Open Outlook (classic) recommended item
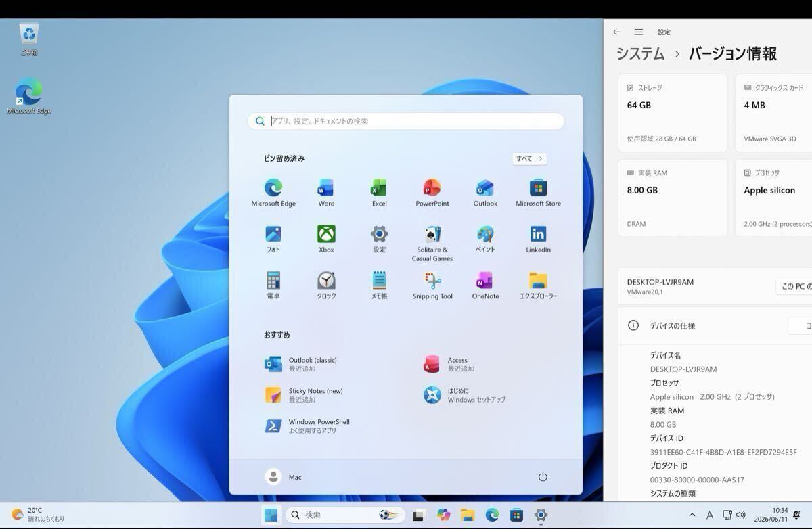This screenshot has width=812, height=529. coord(334,364)
